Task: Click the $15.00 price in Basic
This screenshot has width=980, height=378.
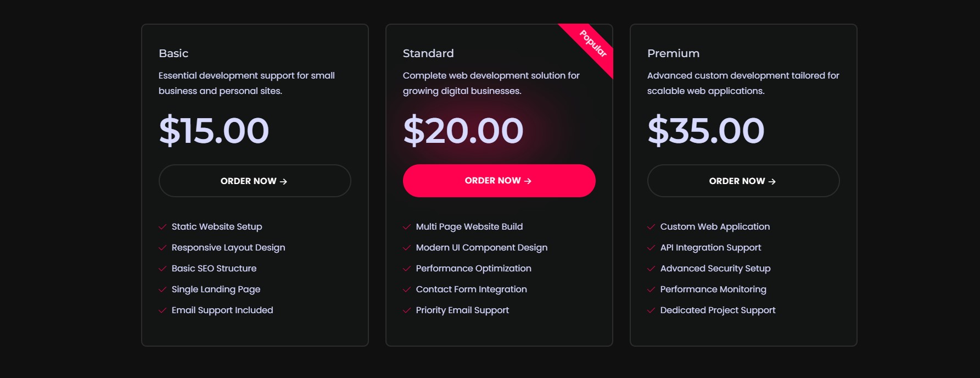Action: click(214, 131)
